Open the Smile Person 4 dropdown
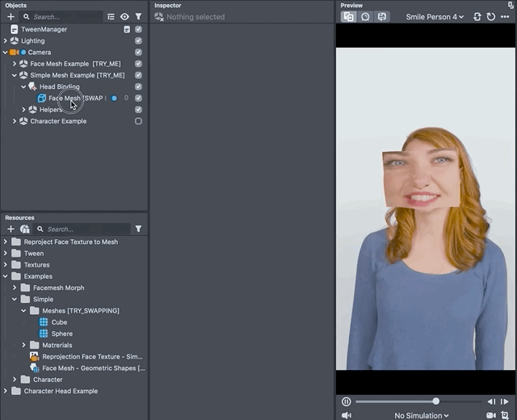This screenshot has width=517, height=420. (435, 16)
